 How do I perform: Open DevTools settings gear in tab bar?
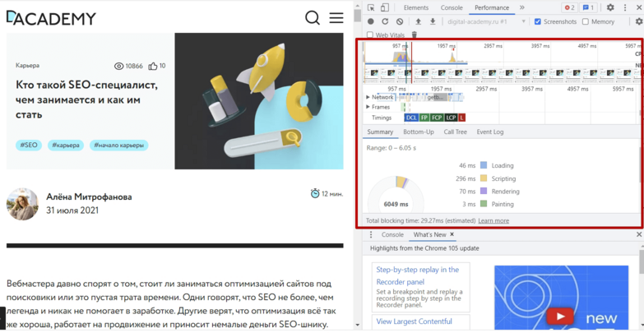[x=611, y=7]
